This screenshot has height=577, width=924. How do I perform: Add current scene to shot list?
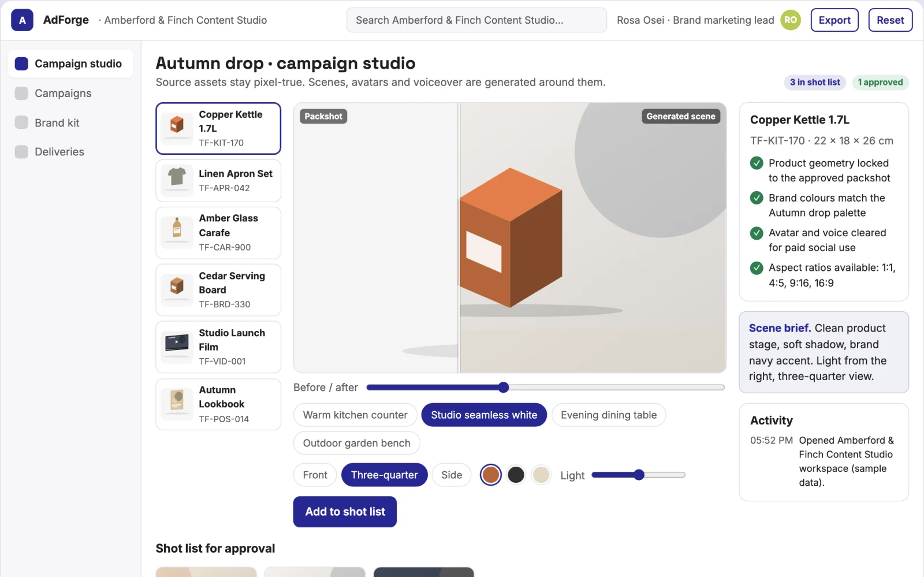tap(345, 512)
